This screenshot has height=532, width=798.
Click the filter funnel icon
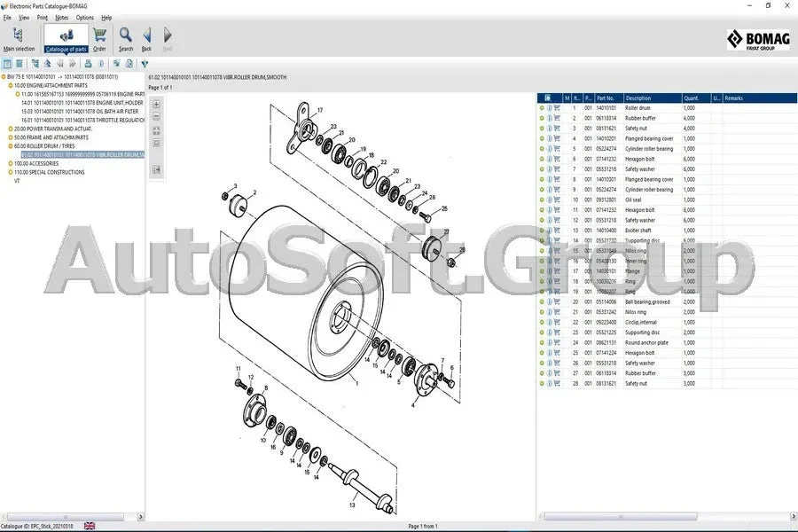pos(145,64)
